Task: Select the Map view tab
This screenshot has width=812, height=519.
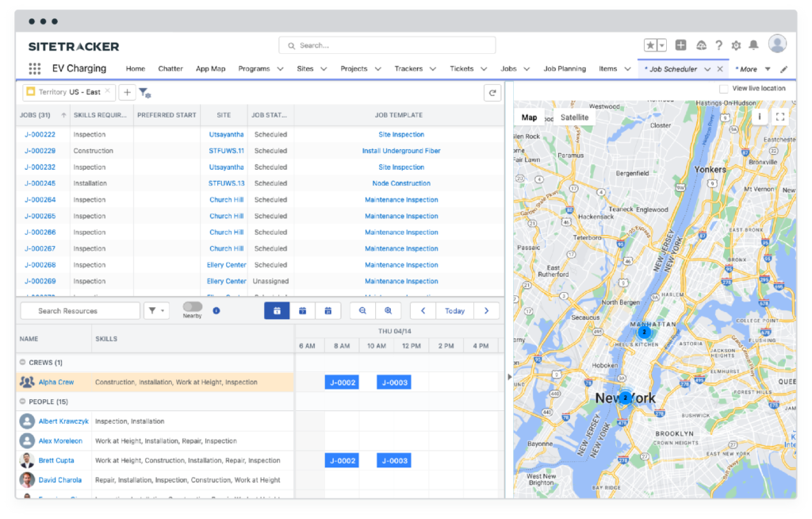Action: (x=529, y=117)
